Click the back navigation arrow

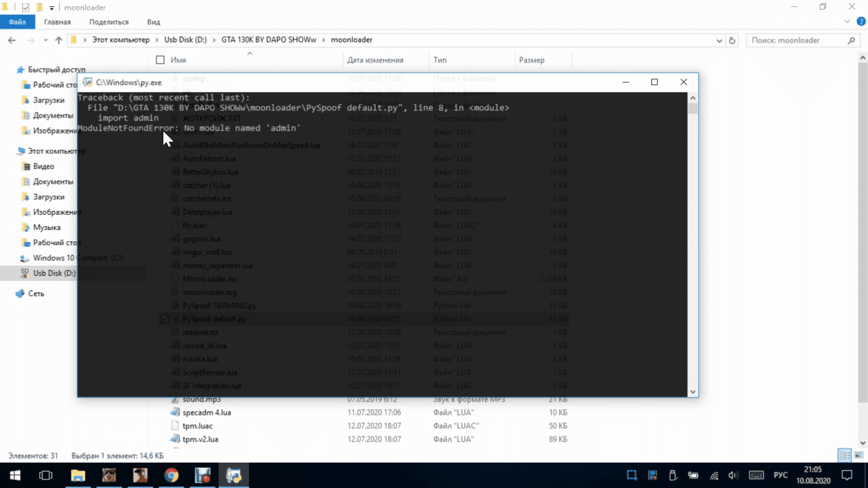(x=12, y=40)
